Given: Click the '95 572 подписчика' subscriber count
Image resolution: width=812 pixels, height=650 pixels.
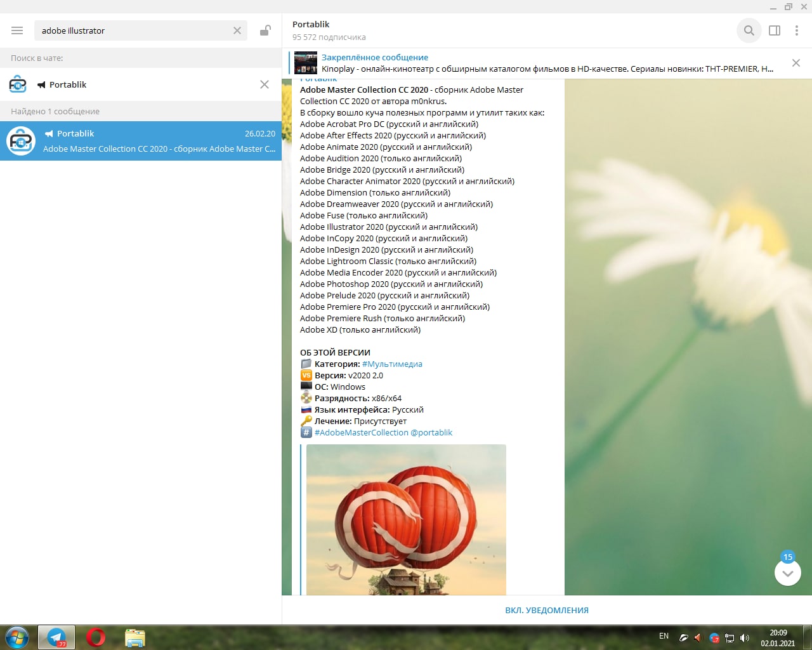Looking at the screenshot, I should tap(329, 37).
